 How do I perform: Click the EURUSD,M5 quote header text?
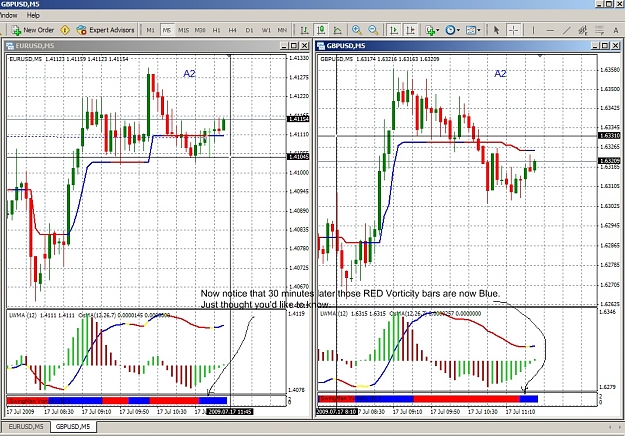(69, 59)
